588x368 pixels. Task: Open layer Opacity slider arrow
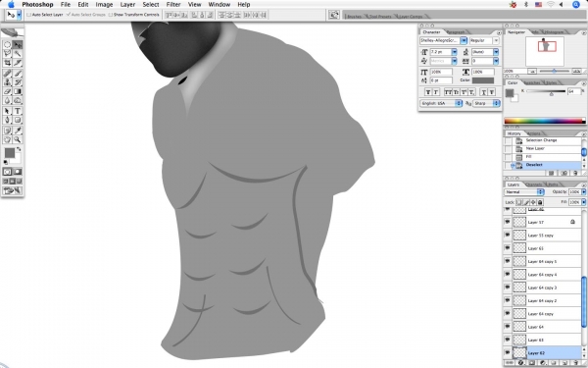[583, 192]
